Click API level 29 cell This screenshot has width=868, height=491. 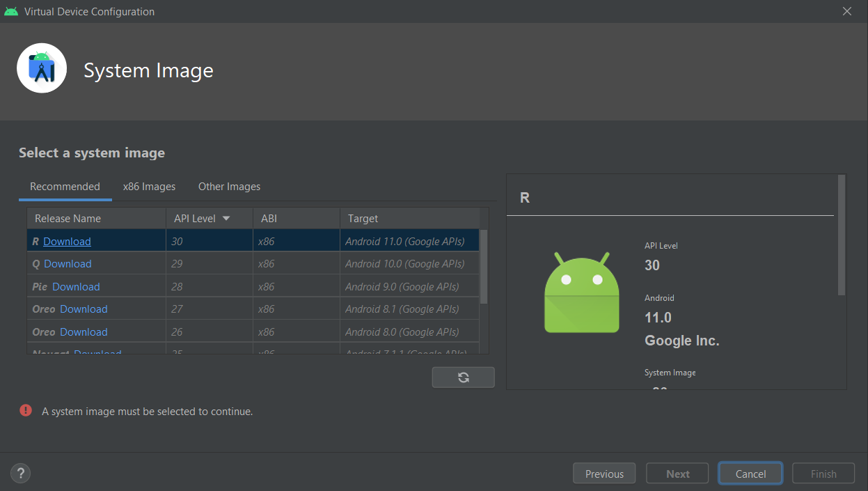[210, 263]
